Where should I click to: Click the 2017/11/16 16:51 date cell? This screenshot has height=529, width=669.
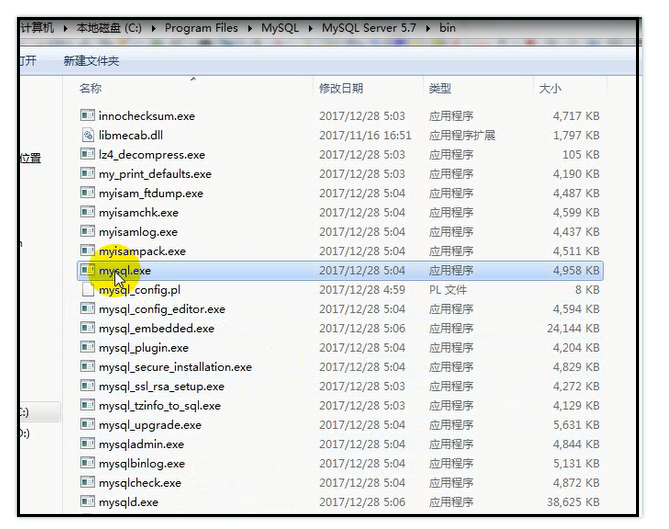(365, 135)
